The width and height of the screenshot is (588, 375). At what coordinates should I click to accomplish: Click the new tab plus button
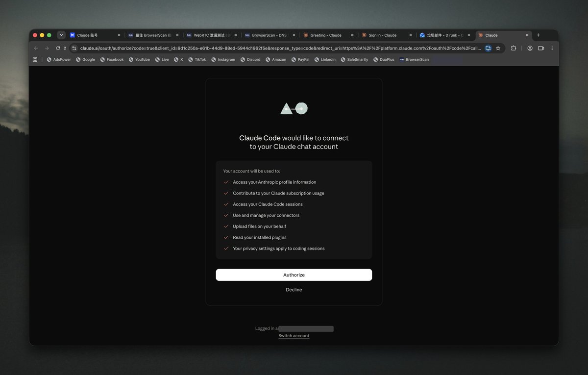click(538, 35)
